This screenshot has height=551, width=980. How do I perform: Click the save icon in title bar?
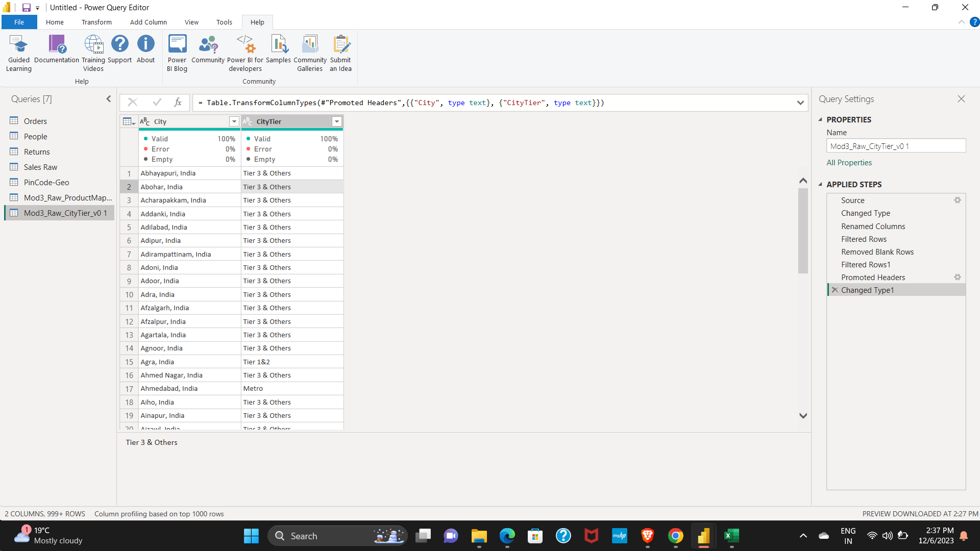(26, 8)
